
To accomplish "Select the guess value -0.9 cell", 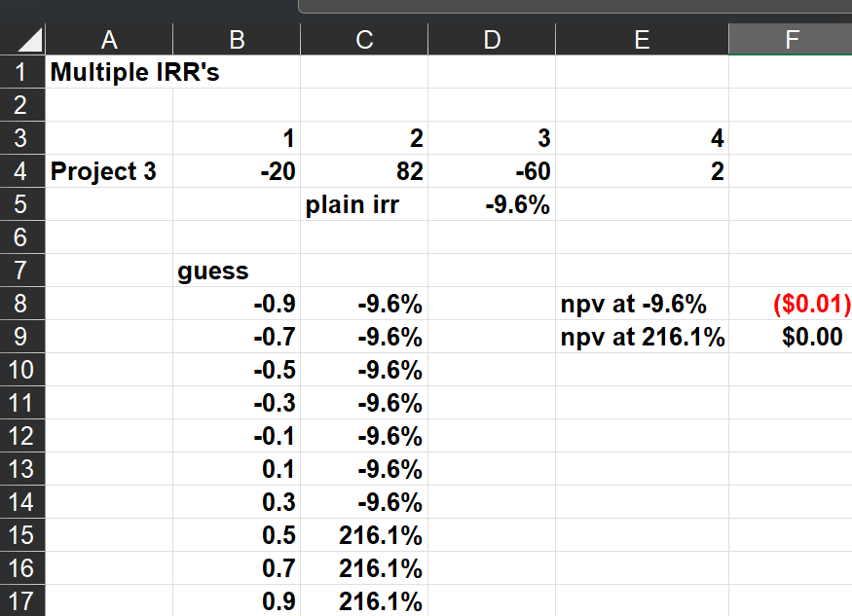I will tap(237, 305).
